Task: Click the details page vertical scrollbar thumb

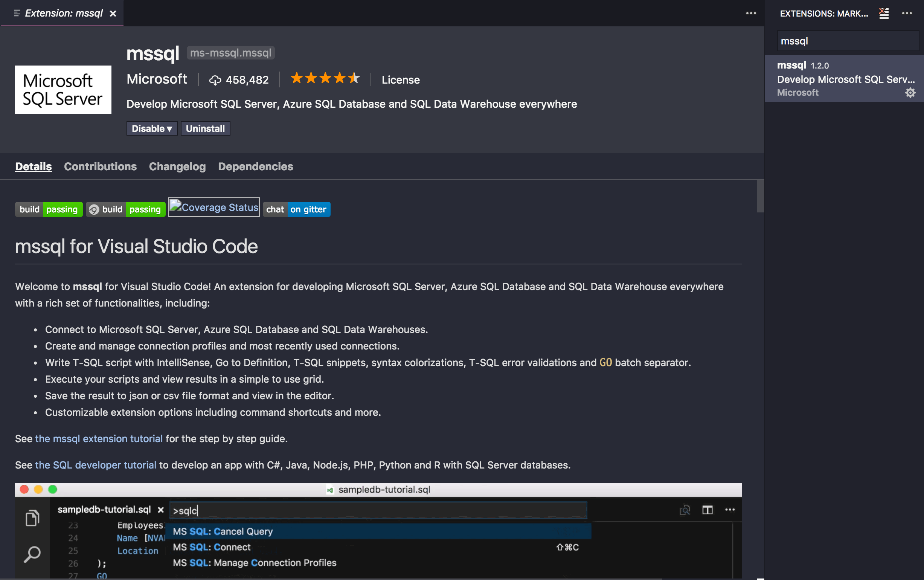Action: click(760, 196)
